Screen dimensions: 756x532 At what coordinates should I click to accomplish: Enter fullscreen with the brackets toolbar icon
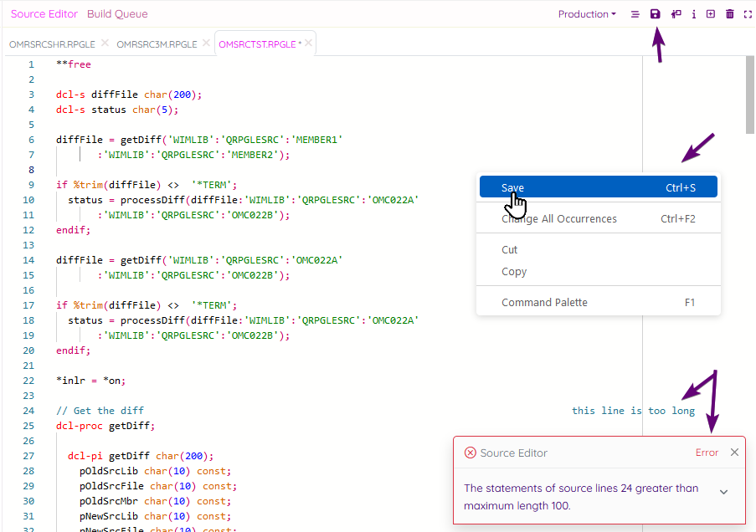coord(748,13)
